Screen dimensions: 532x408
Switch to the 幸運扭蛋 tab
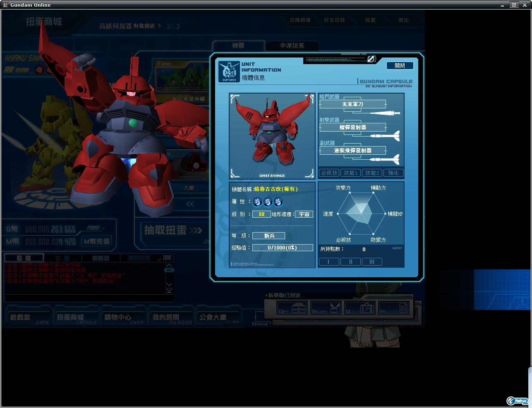292,46
